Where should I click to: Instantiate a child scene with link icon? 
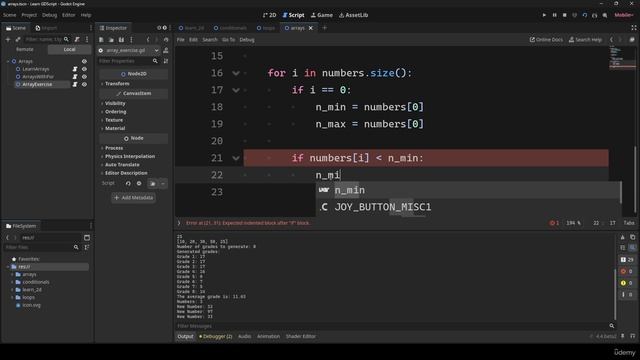click(x=18, y=39)
